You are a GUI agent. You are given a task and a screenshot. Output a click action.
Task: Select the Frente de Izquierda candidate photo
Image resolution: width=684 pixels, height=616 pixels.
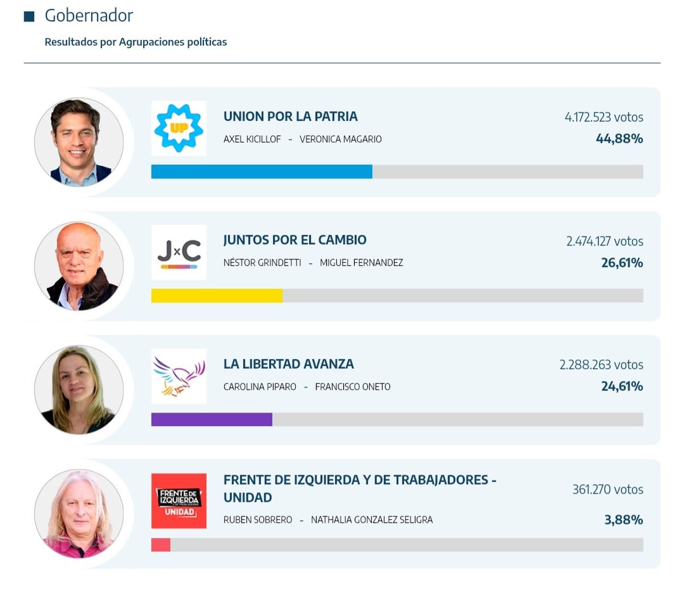pos(79,514)
